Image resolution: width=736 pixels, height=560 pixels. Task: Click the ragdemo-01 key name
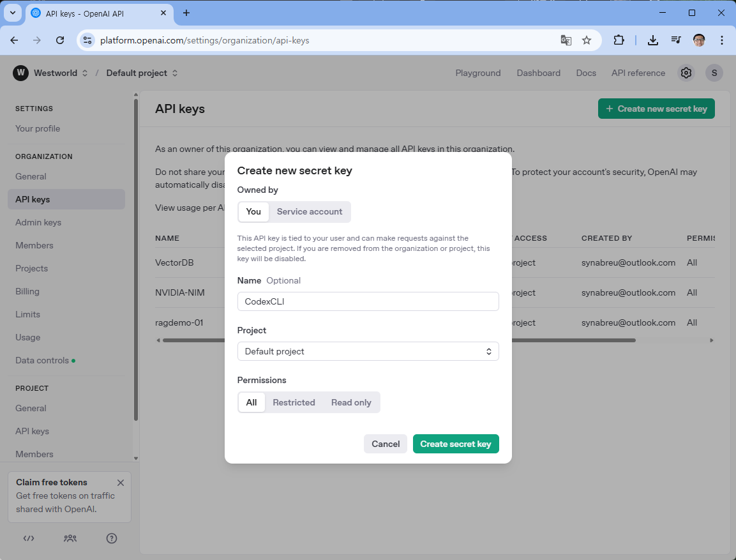tap(179, 322)
